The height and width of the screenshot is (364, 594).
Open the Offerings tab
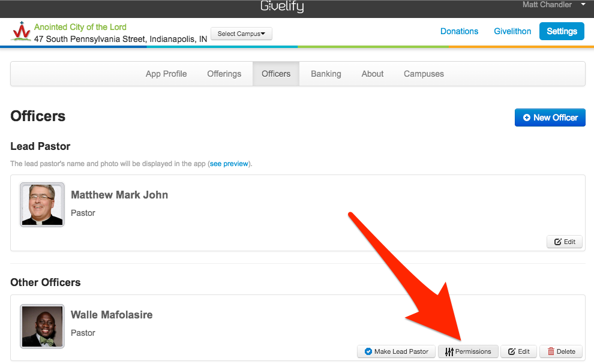tap(224, 74)
